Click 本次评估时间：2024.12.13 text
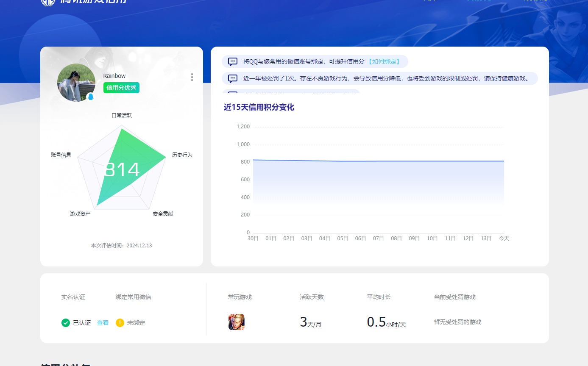 click(x=121, y=246)
